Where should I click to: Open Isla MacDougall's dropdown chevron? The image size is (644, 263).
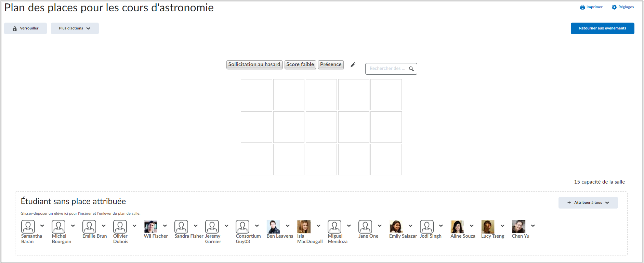(x=318, y=226)
